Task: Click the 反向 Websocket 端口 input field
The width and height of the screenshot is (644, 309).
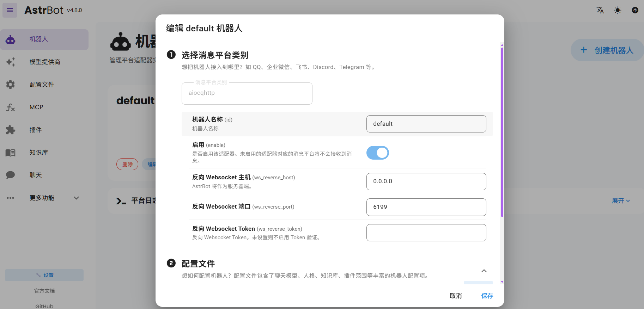Action: [x=426, y=207]
